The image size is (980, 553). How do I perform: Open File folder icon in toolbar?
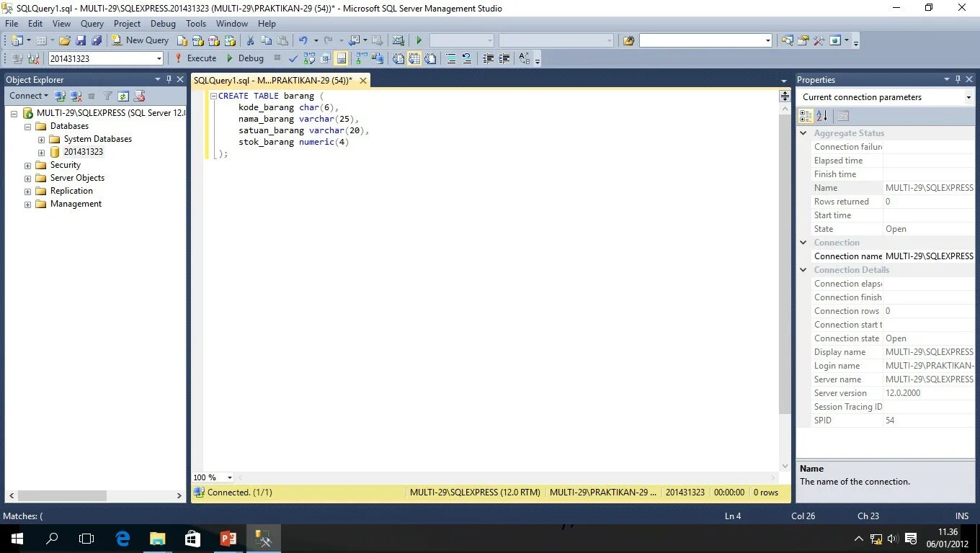[65, 40]
